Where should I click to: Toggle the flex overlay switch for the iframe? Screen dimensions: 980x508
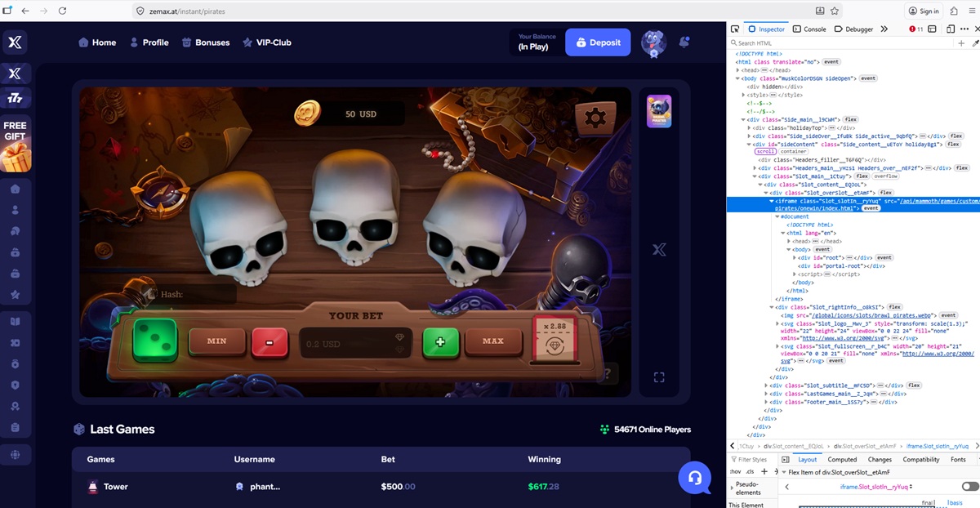point(969,486)
